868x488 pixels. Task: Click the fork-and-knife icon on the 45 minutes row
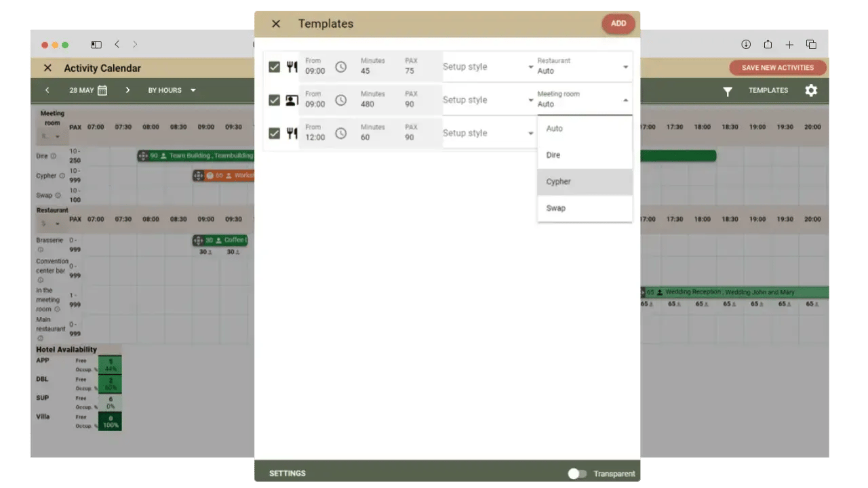[292, 66]
